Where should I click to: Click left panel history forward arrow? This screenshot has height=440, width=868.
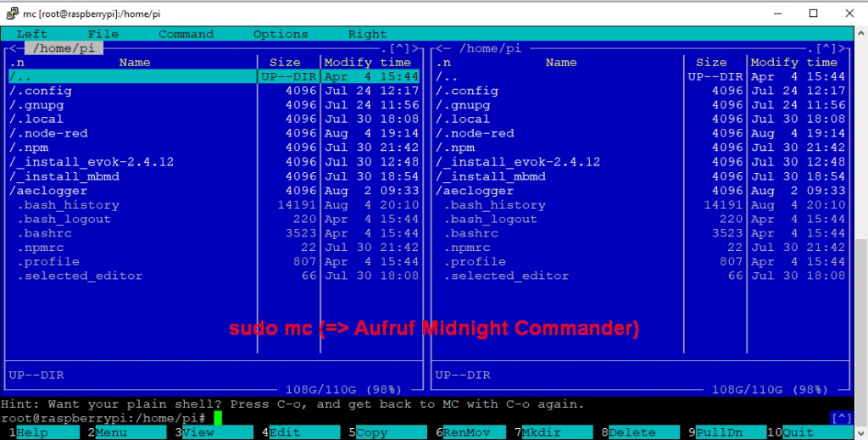(x=415, y=48)
